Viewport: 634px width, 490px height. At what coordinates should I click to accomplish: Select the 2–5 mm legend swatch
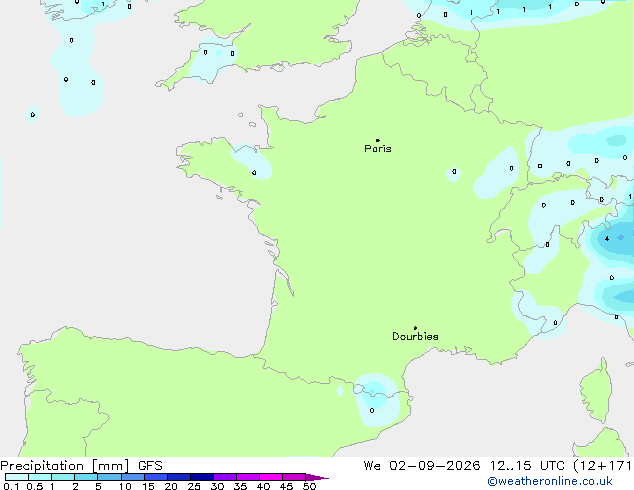(x=86, y=477)
